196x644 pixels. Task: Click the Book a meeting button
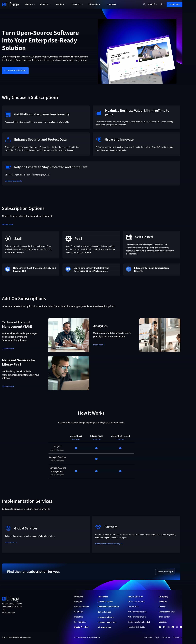coord(165,572)
